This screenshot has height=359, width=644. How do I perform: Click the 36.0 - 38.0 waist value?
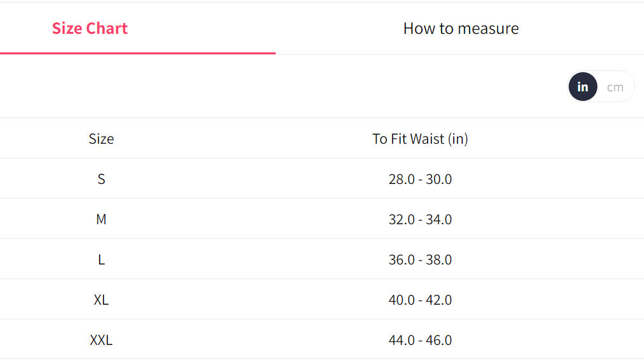pyautogui.click(x=420, y=259)
